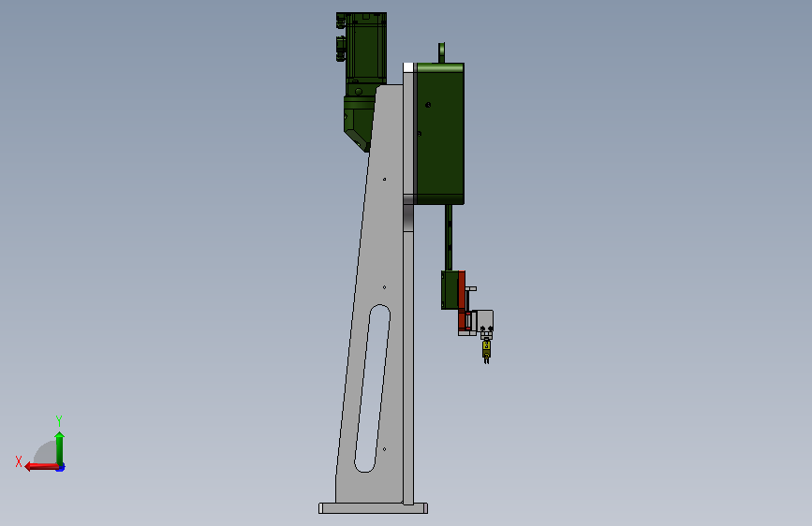812x526 pixels.
Task: Select the red slide block on the carriage
Action: pyautogui.click(x=462, y=300)
